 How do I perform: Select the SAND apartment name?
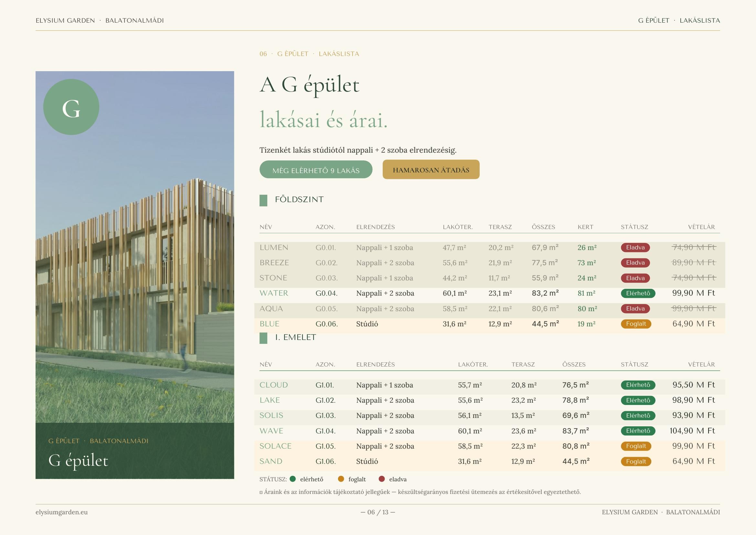(271, 461)
